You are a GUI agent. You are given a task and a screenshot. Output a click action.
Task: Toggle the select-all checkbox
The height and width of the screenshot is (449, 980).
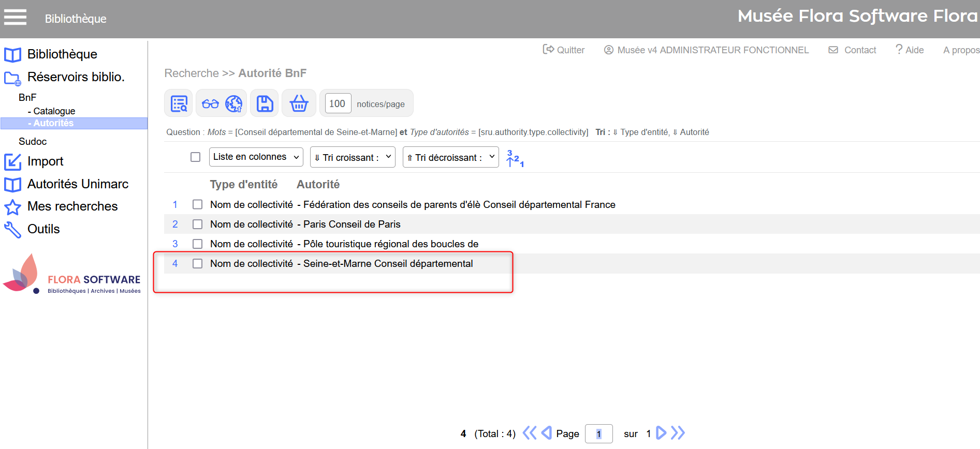(x=195, y=157)
